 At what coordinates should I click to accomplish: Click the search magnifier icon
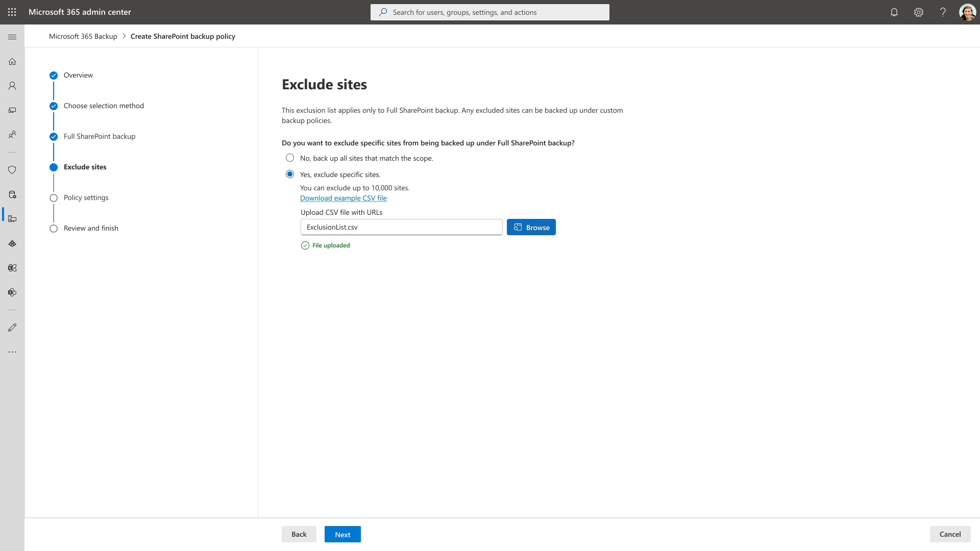[x=383, y=12]
